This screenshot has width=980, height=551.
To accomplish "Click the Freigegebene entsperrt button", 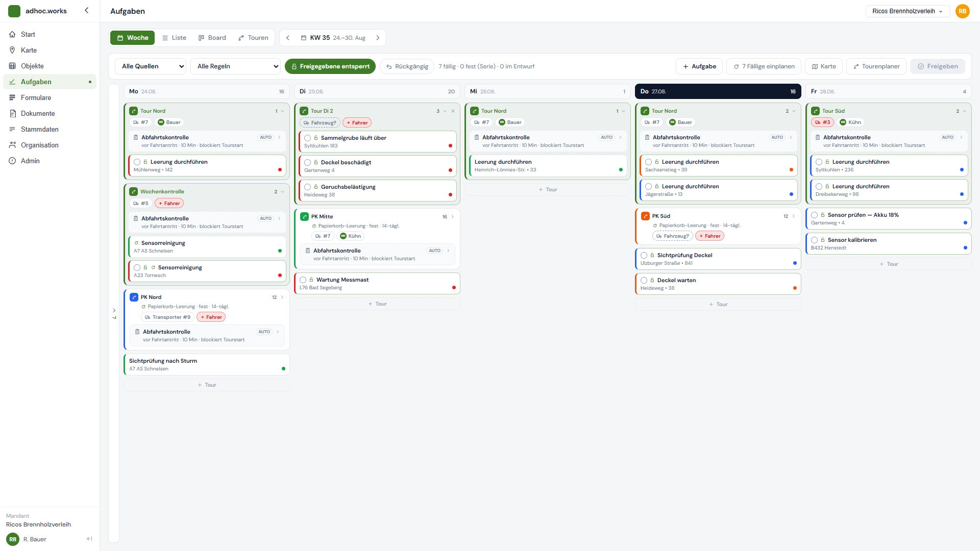I will pos(330,66).
